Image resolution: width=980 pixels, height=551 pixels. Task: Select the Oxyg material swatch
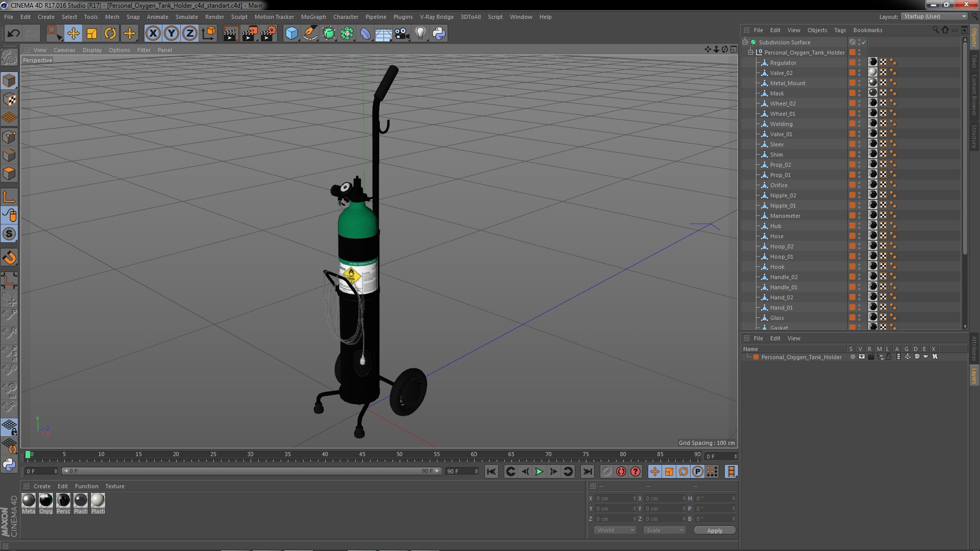coord(46,500)
